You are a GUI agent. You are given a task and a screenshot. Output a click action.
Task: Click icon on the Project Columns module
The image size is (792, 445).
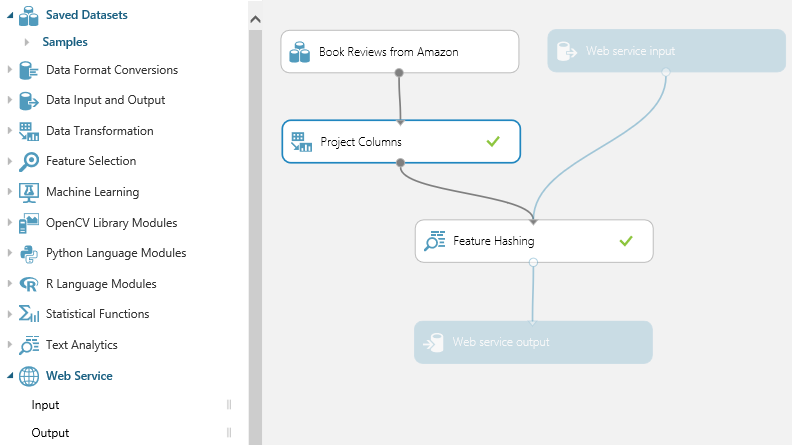(302, 142)
